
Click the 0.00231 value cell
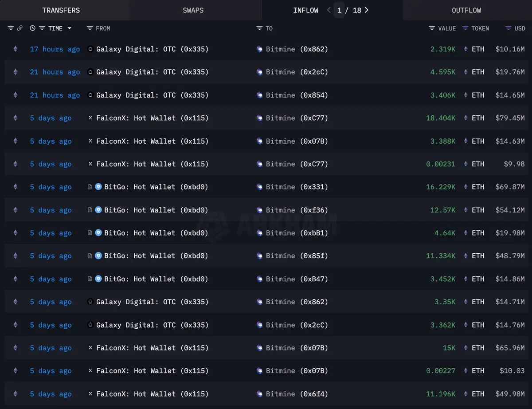tap(441, 164)
